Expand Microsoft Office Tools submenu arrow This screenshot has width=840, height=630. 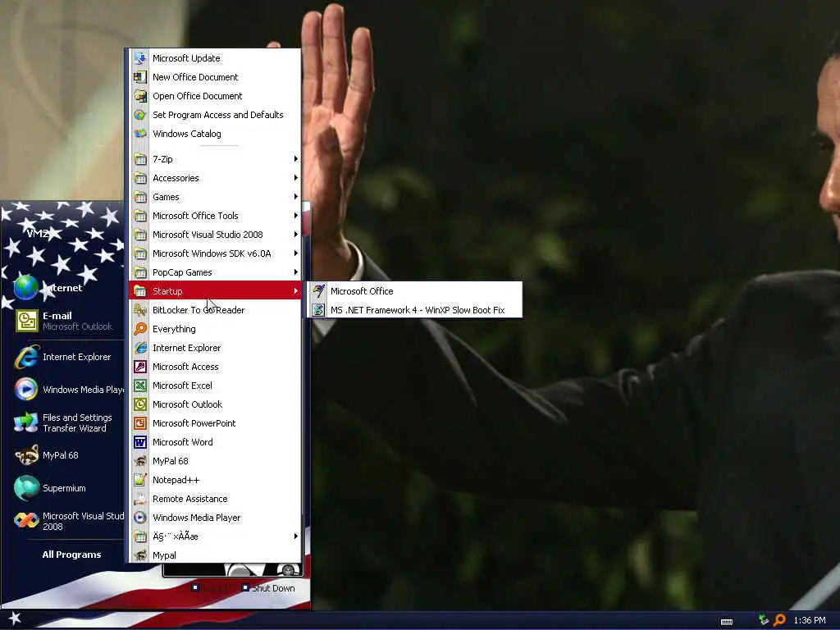click(x=295, y=216)
